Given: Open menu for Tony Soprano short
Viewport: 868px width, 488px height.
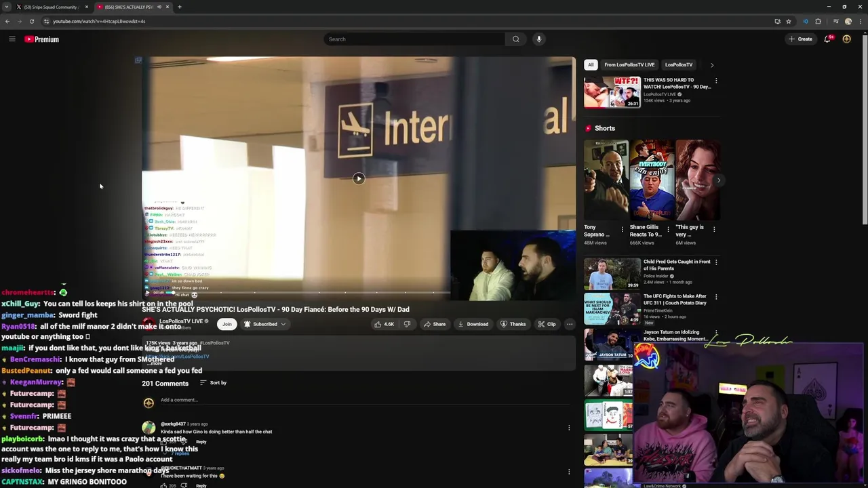Looking at the screenshot, I should point(623,229).
